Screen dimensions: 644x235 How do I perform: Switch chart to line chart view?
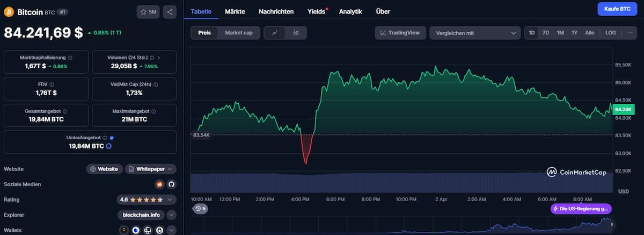[274, 33]
